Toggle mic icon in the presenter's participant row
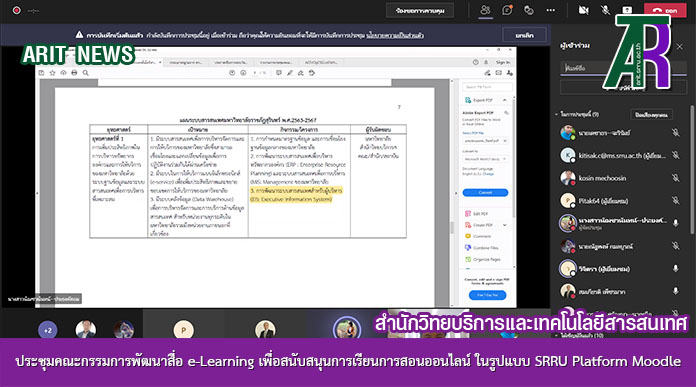The height and width of the screenshot is (387, 696). (x=675, y=223)
